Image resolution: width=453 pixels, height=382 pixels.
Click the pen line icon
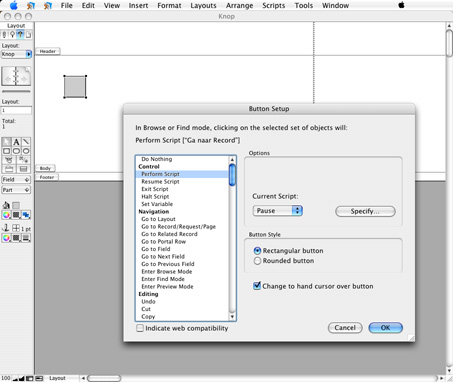(6, 228)
